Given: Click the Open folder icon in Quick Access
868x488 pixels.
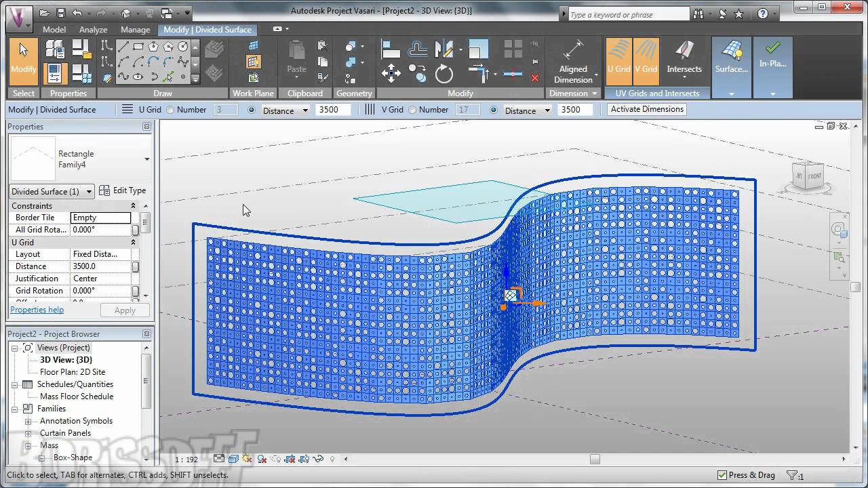Looking at the screenshot, I should click(45, 13).
